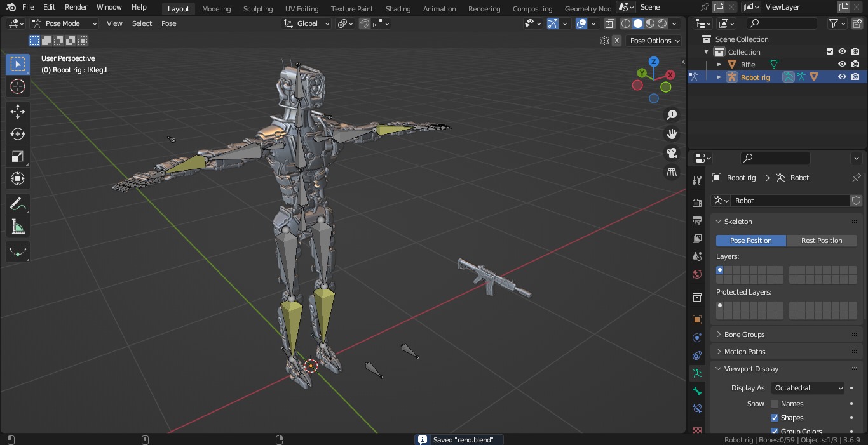Hide the Robot rig with its eye icon

click(x=842, y=77)
